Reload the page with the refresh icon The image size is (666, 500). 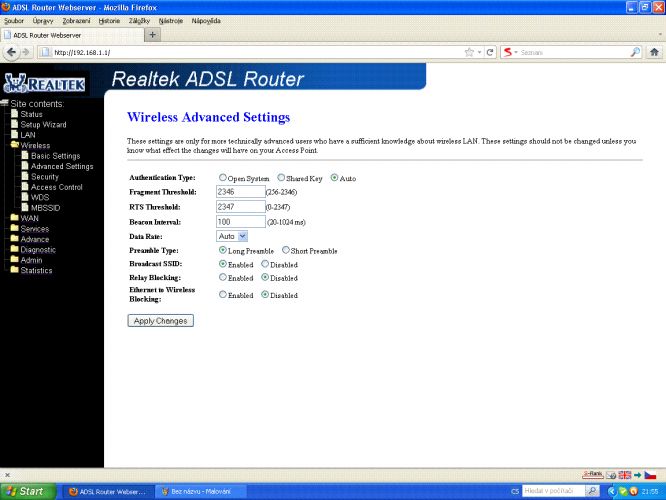tap(490, 52)
